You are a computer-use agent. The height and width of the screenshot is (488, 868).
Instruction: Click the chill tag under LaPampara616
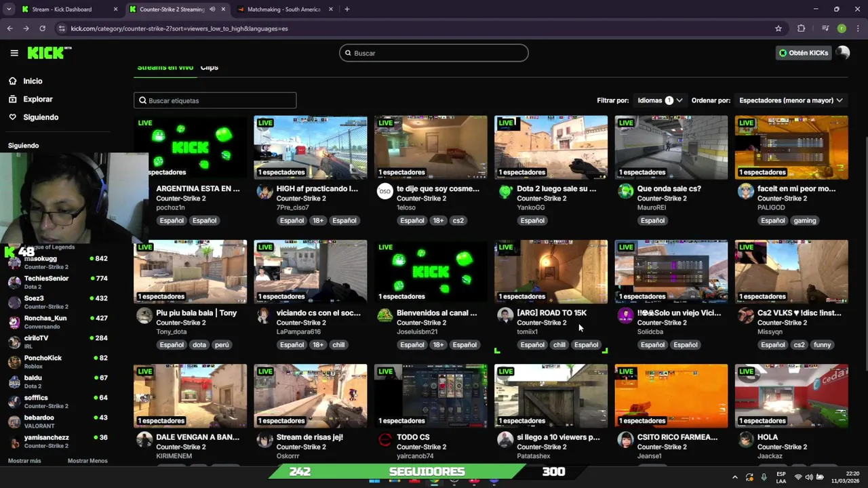point(338,345)
